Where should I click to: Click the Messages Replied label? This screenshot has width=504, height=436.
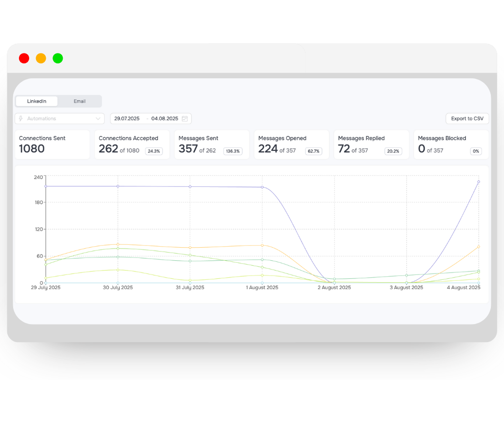point(361,138)
